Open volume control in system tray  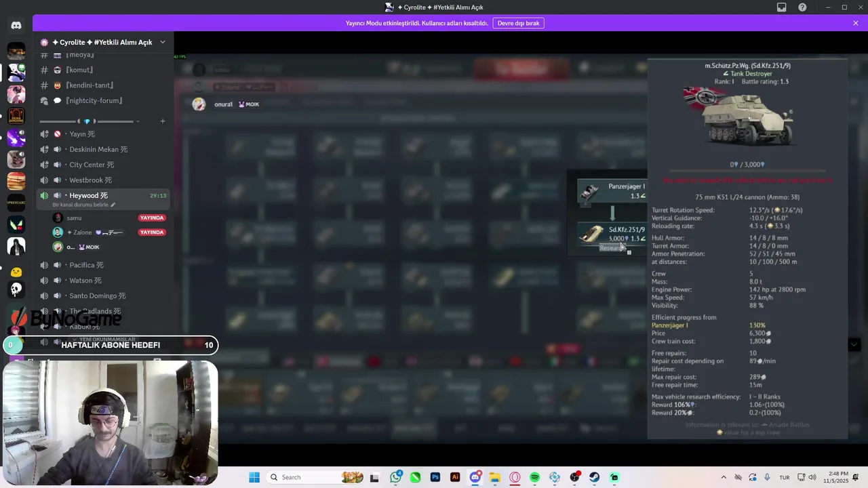click(812, 477)
